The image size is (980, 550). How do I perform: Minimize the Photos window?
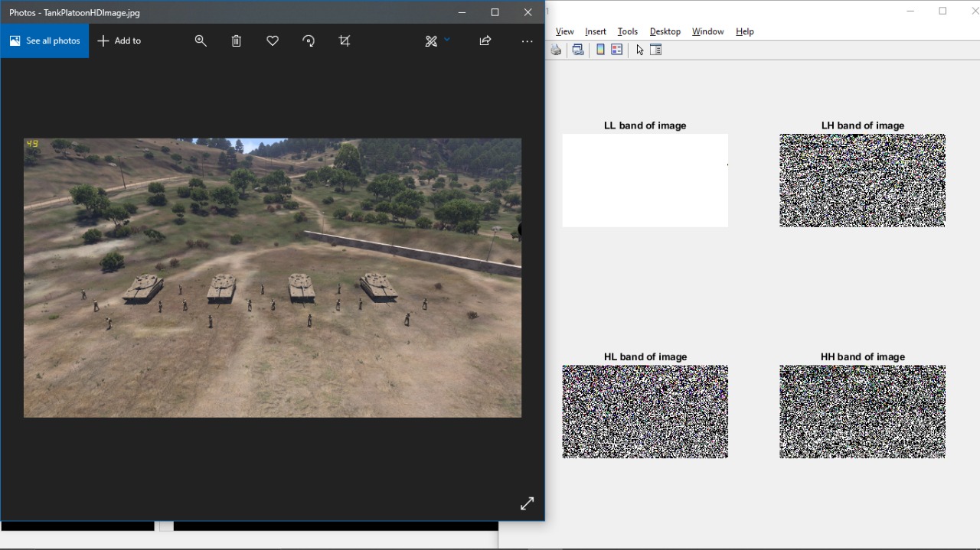462,12
